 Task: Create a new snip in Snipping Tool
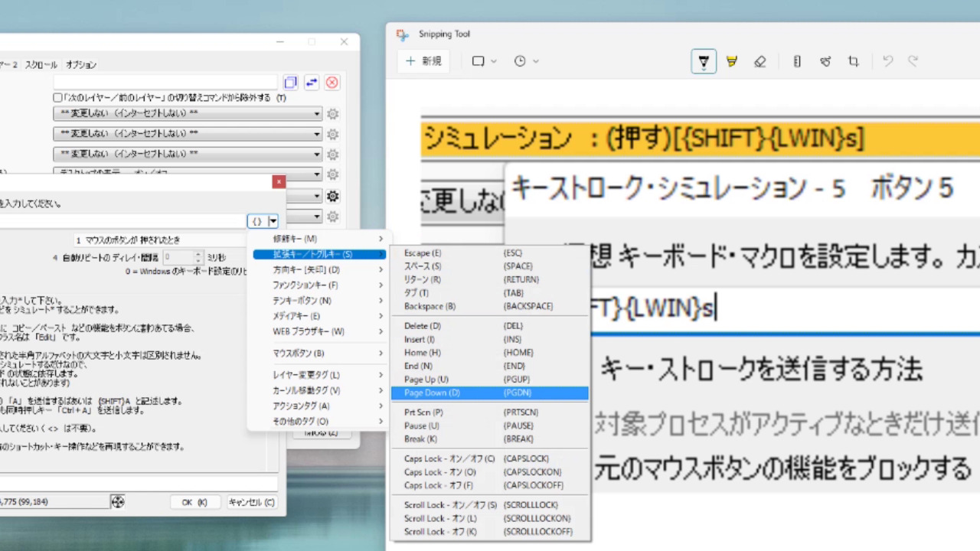coord(423,61)
